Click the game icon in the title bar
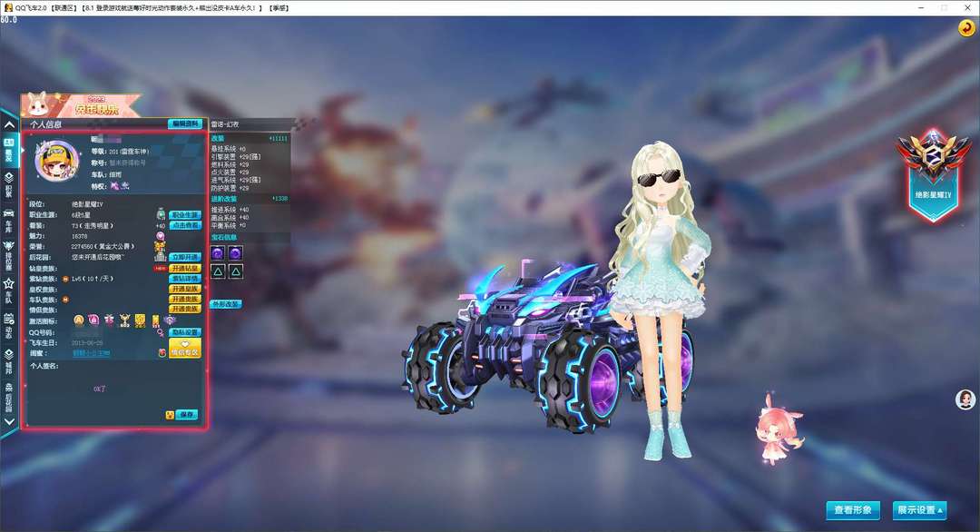Viewport: 980px width, 532px height. (x=8, y=7)
